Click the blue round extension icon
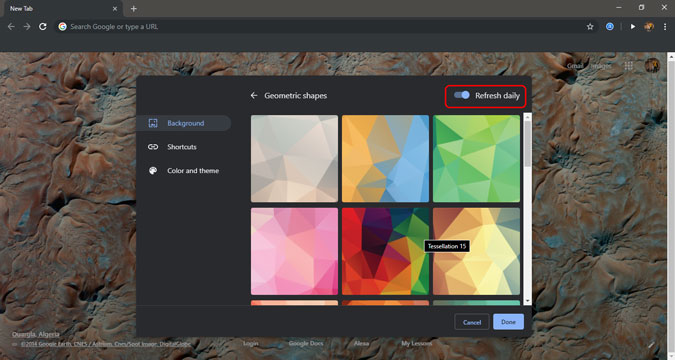Screen dimensions: 675x360 (610, 27)
